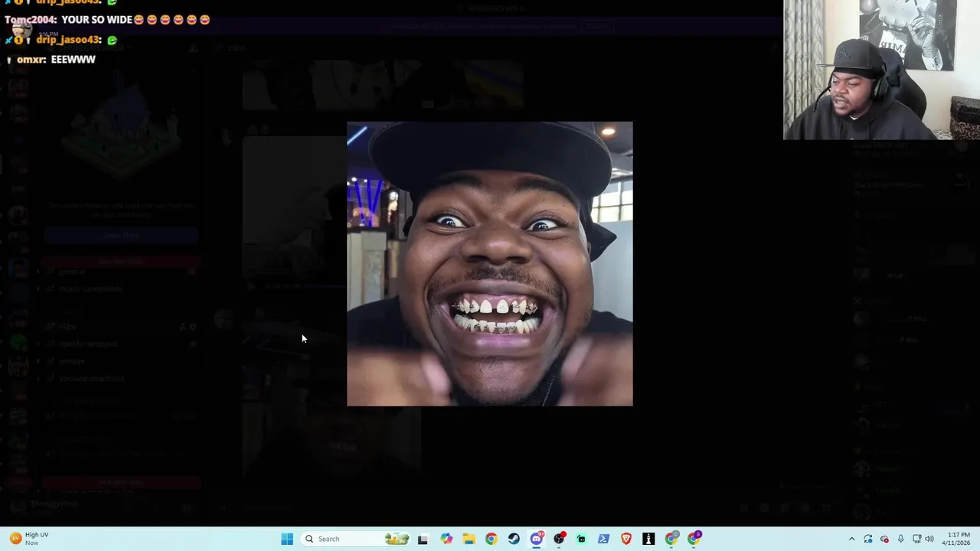This screenshot has width=980, height=551.
Task: Open Steam from the taskbar
Action: point(514,539)
